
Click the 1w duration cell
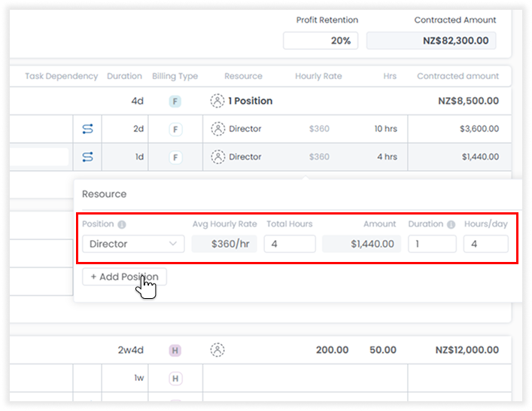coord(139,378)
